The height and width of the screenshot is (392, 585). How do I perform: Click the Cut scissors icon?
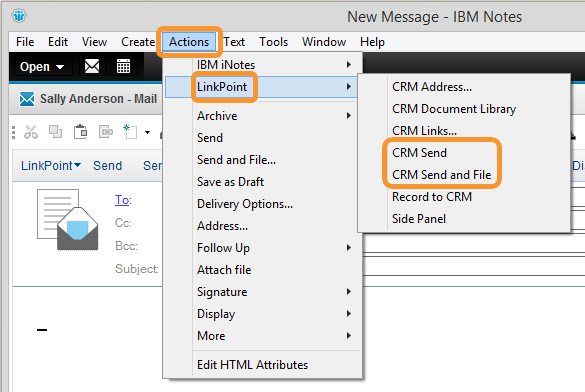tap(31, 132)
